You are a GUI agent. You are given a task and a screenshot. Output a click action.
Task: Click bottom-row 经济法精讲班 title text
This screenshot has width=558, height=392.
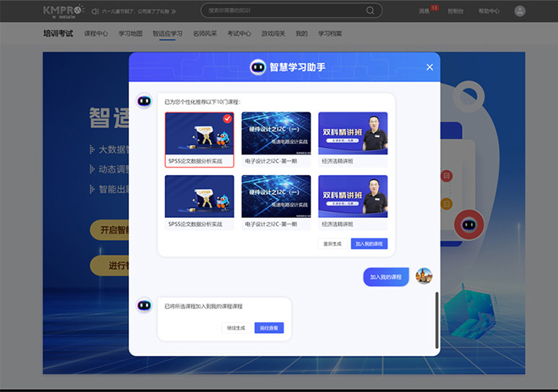point(337,224)
